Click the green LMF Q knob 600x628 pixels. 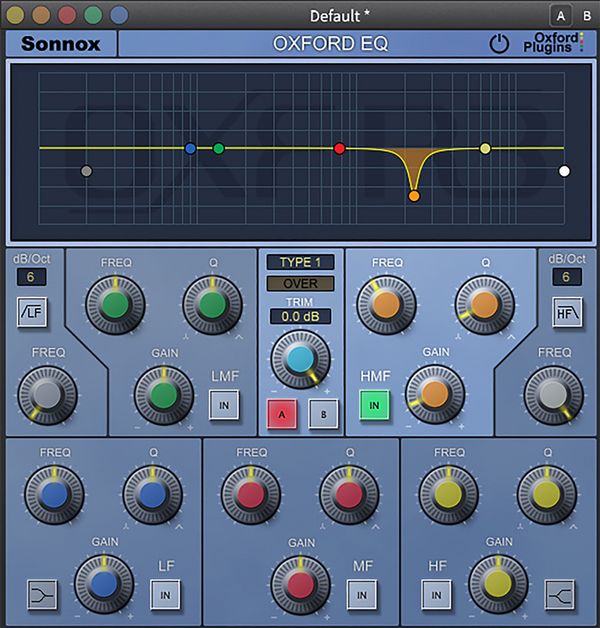pos(212,305)
